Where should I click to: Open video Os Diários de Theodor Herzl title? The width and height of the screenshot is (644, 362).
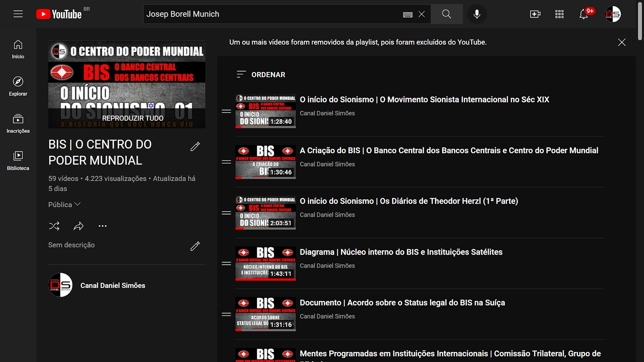[x=409, y=201]
